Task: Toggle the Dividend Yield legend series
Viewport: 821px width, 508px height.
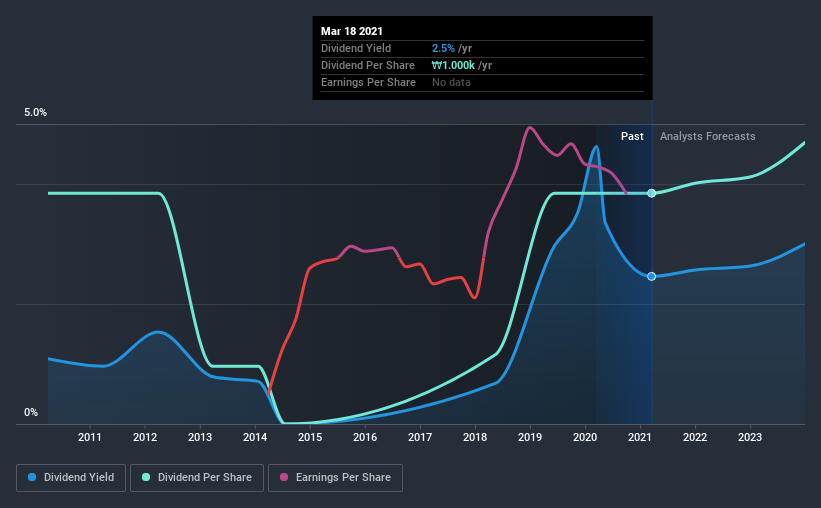Action: coord(71,478)
